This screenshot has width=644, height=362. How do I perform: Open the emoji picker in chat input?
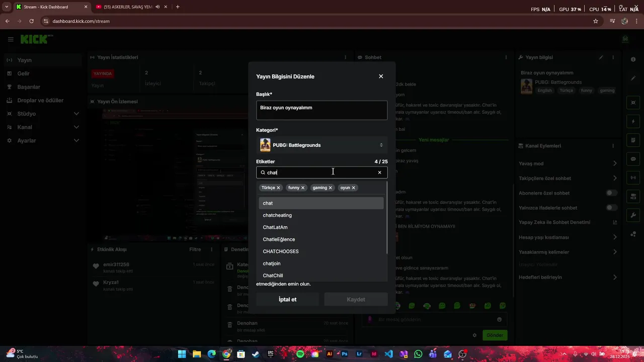pyautogui.click(x=499, y=319)
